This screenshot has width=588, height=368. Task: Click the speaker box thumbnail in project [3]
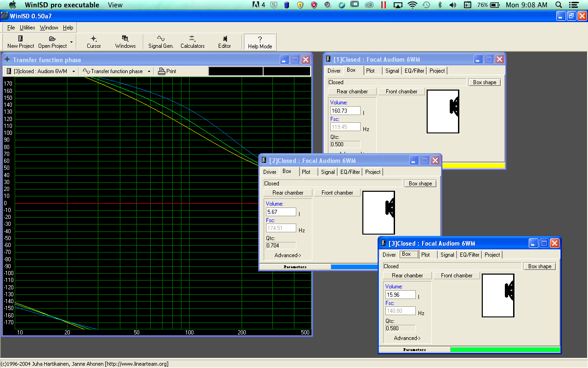tap(498, 295)
